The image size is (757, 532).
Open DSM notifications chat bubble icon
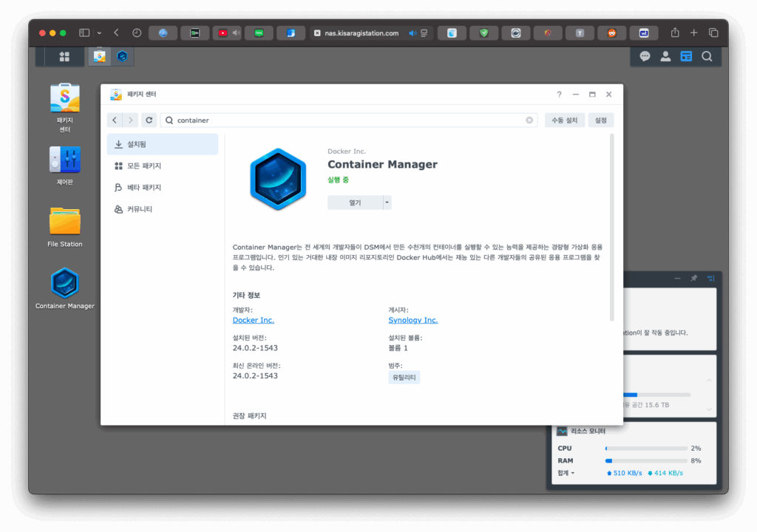pos(645,56)
